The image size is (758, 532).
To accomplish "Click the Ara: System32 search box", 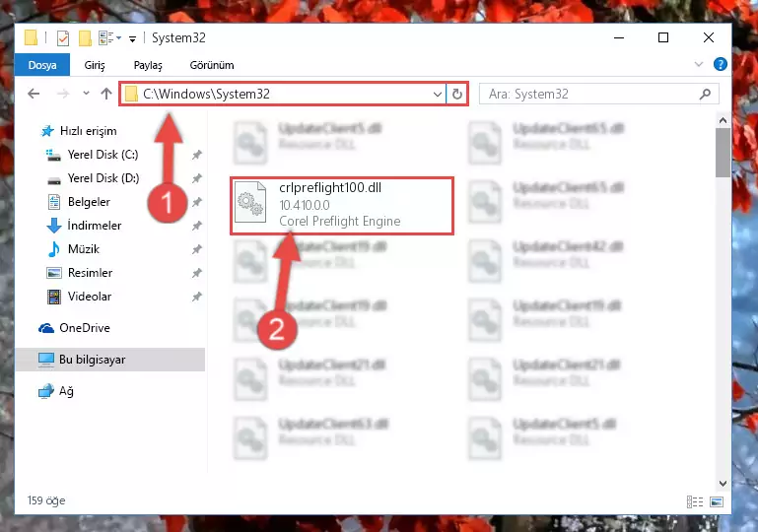I will tap(598, 94).
